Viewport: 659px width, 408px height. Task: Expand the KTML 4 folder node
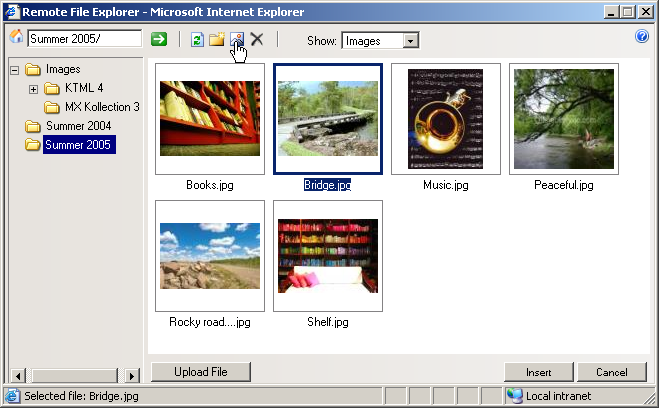pyautogui.click(x=34, y=89)
